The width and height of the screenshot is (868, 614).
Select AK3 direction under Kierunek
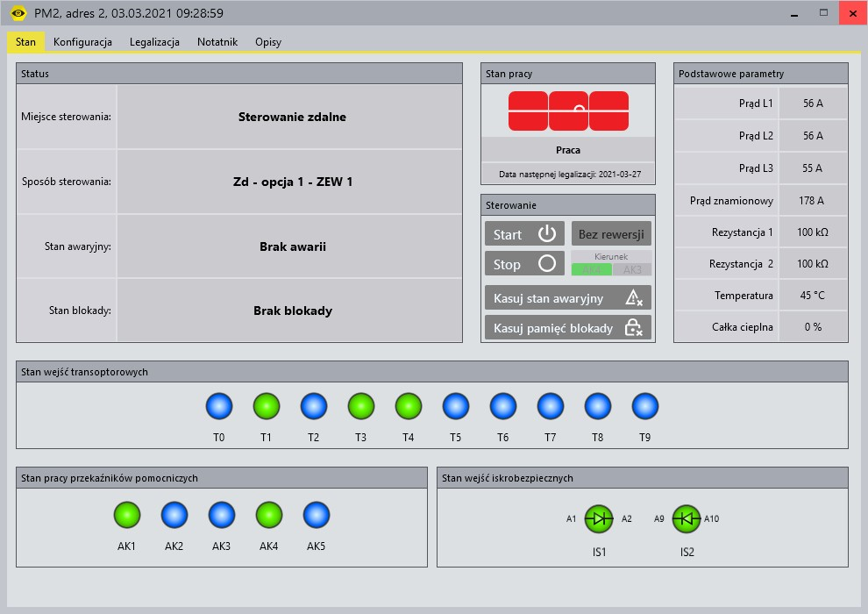(x=632, y=269)
